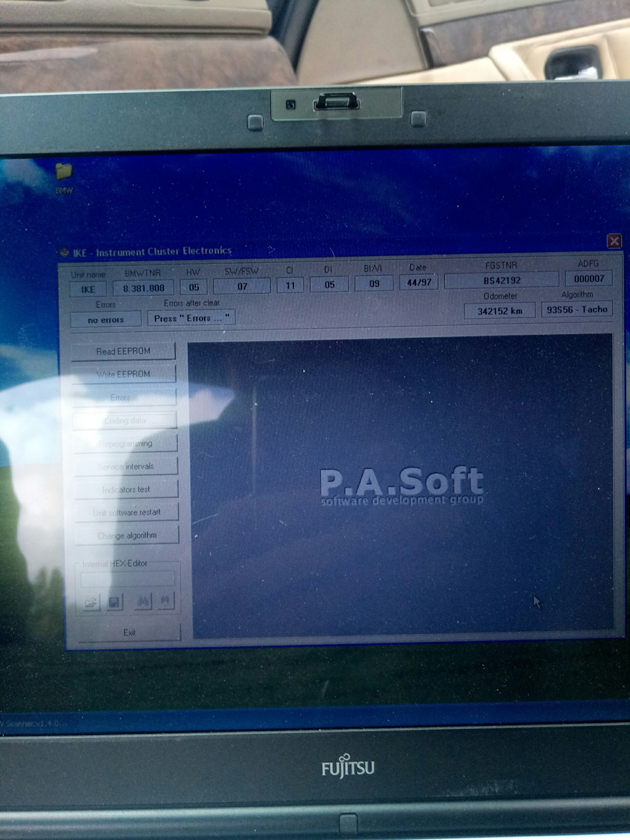Click the binoculars find icon in HEX-Editor

[x=144, y=601]
